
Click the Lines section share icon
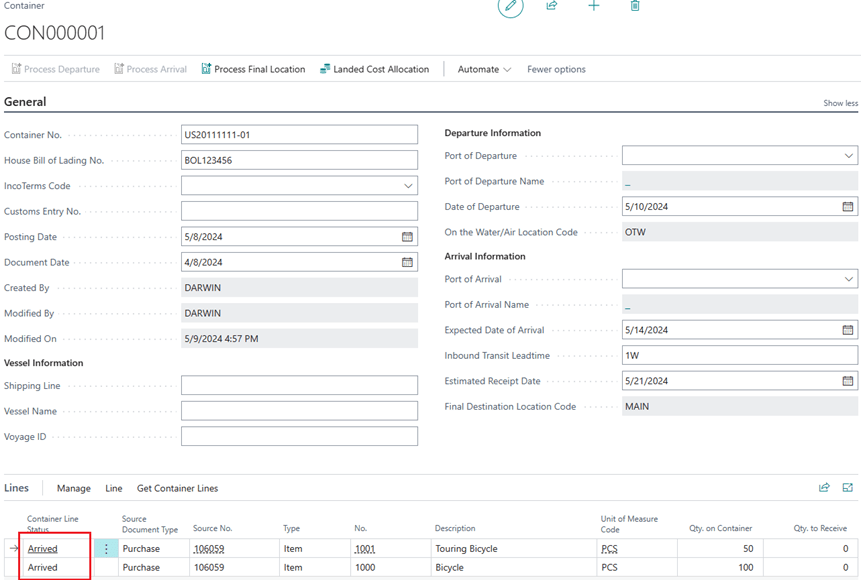(x=824, y=488)
